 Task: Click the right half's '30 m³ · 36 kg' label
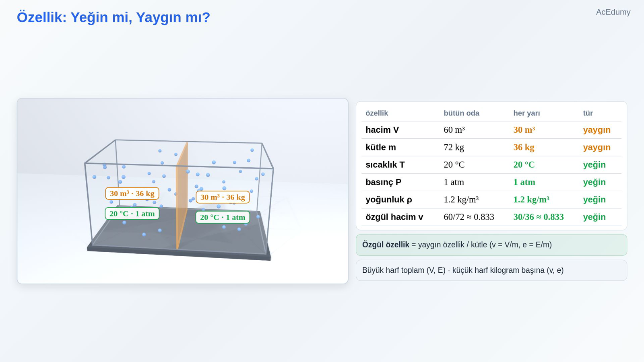point(223,197)
